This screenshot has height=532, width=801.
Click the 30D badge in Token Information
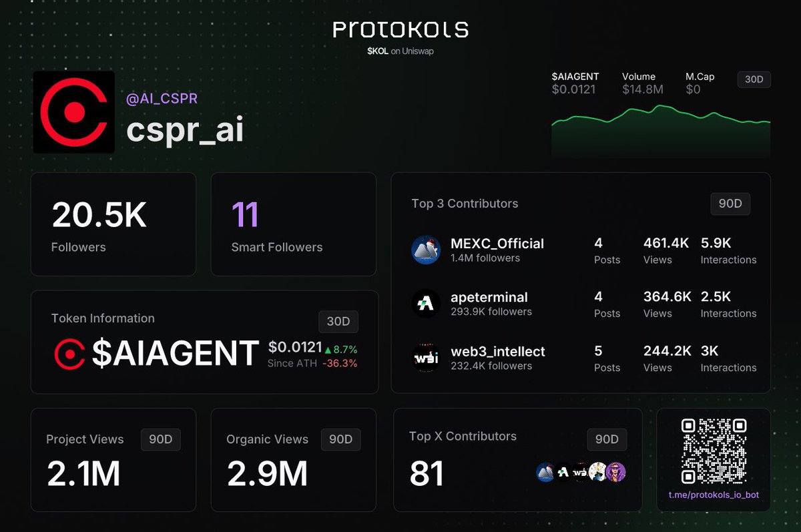(x=338, y=322)
